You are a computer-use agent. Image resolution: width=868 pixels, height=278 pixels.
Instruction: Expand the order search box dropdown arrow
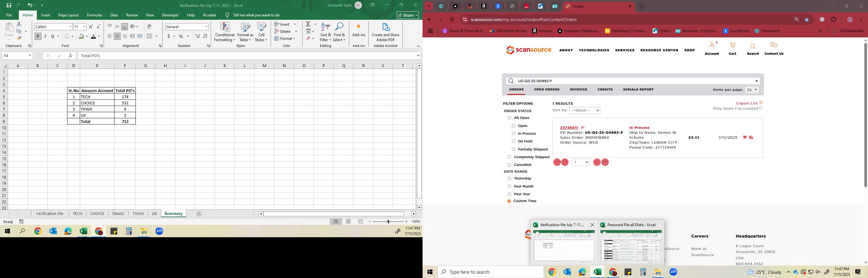(756, 81)
